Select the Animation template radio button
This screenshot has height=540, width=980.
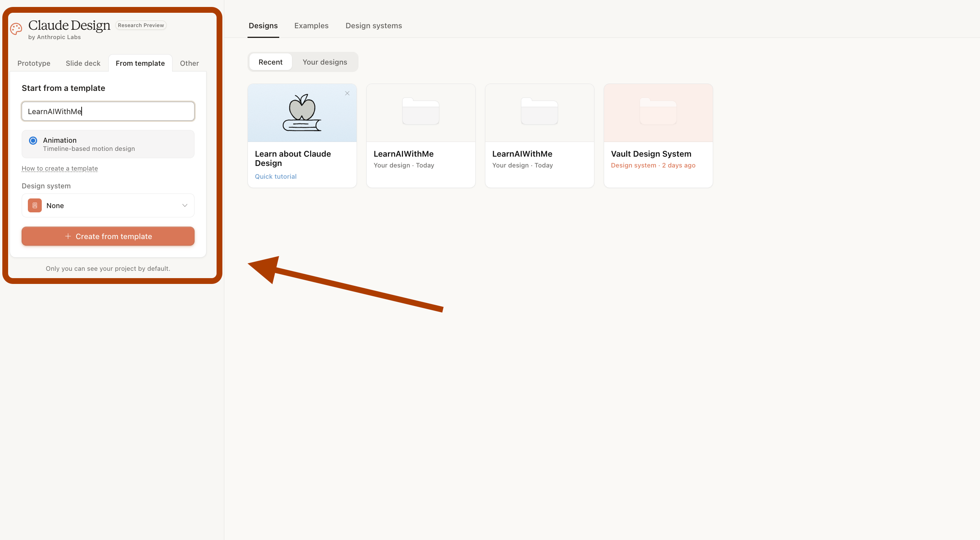coord(33,140)
